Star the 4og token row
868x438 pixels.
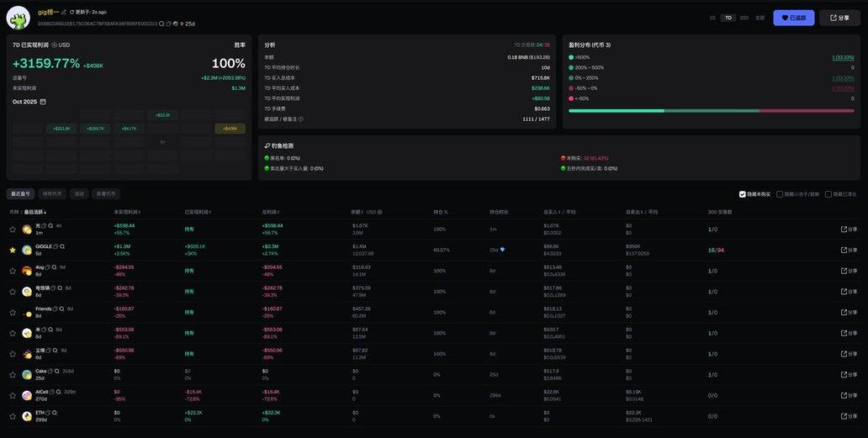tap(13, 271)
